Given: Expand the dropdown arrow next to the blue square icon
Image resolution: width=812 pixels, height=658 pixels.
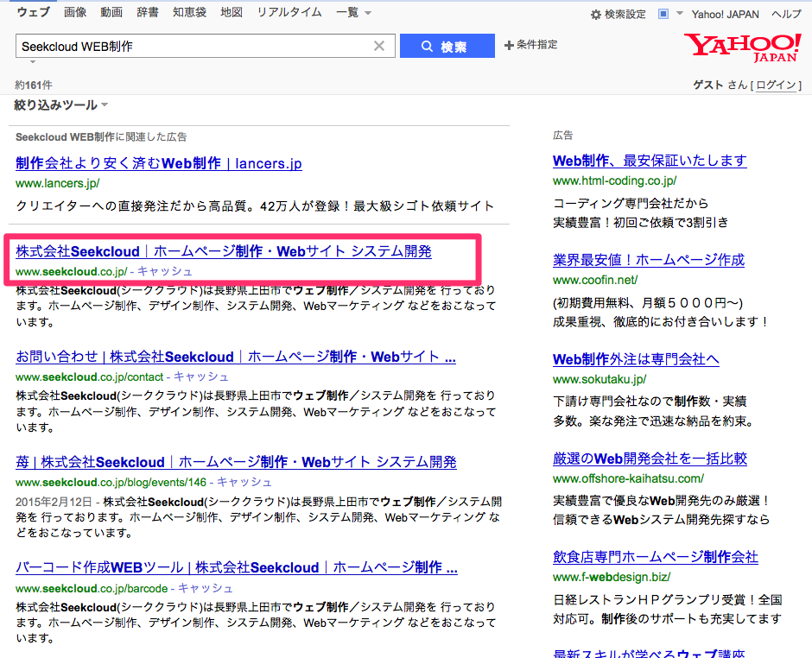Looking at the screenshot, I should (x=680, y=14).
